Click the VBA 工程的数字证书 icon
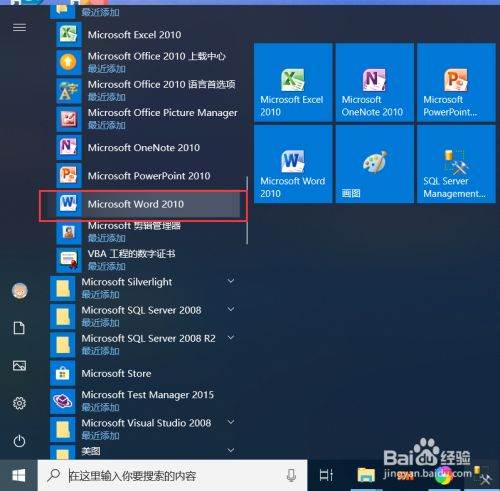This screenshot has height=491, width=500. [69, 260]
